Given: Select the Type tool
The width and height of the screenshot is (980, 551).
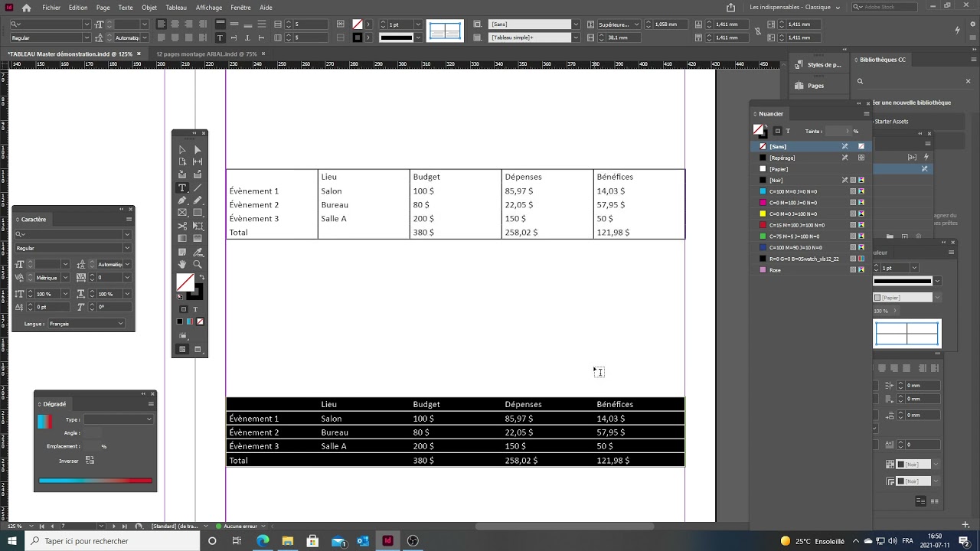Looking at the screenshot, I should coord(182,187).
